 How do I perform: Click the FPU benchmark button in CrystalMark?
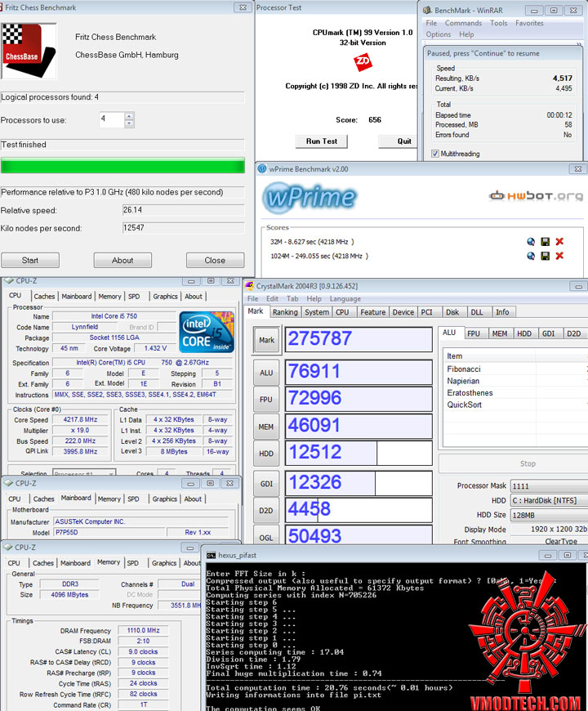pyautogui.click(x=266, y=400)
